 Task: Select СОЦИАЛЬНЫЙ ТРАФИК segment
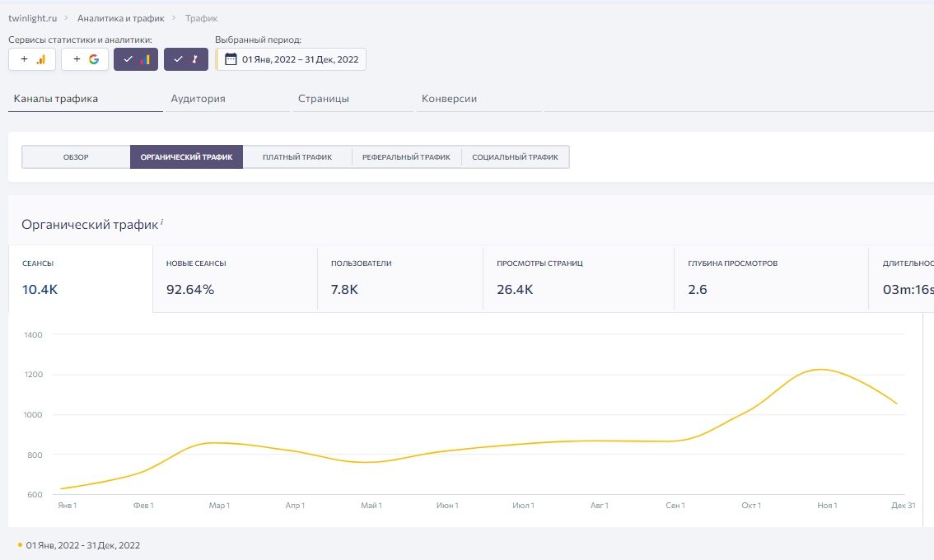tap(516, 157)
